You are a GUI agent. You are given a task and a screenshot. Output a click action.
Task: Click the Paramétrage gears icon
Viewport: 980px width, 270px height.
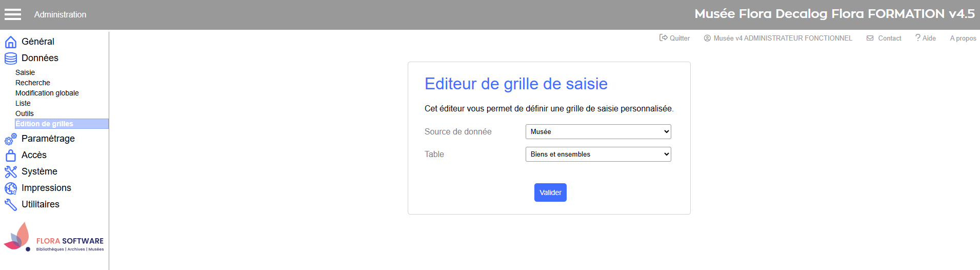(11, 139)
